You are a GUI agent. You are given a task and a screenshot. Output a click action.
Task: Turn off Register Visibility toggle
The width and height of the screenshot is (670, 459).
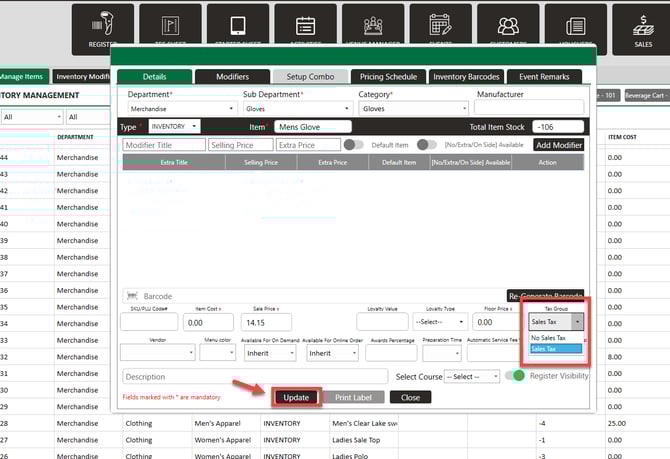coord(516,376)
